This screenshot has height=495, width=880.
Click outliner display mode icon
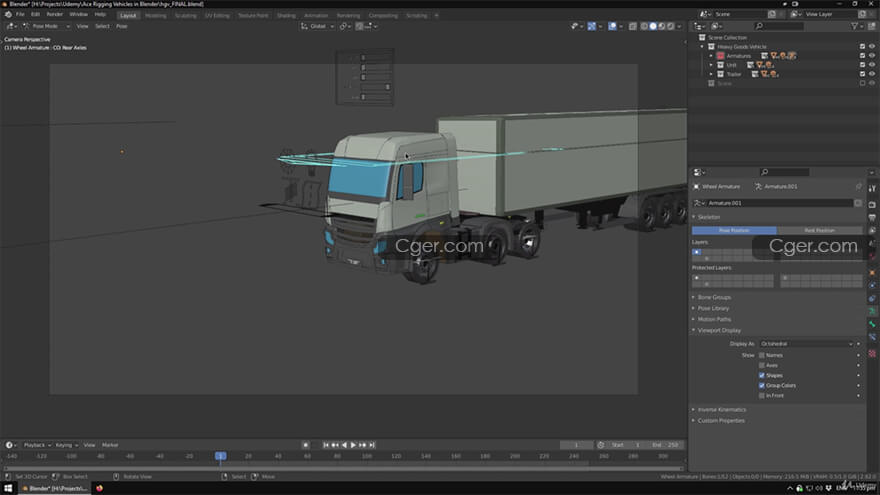click(x=716, y=26)
